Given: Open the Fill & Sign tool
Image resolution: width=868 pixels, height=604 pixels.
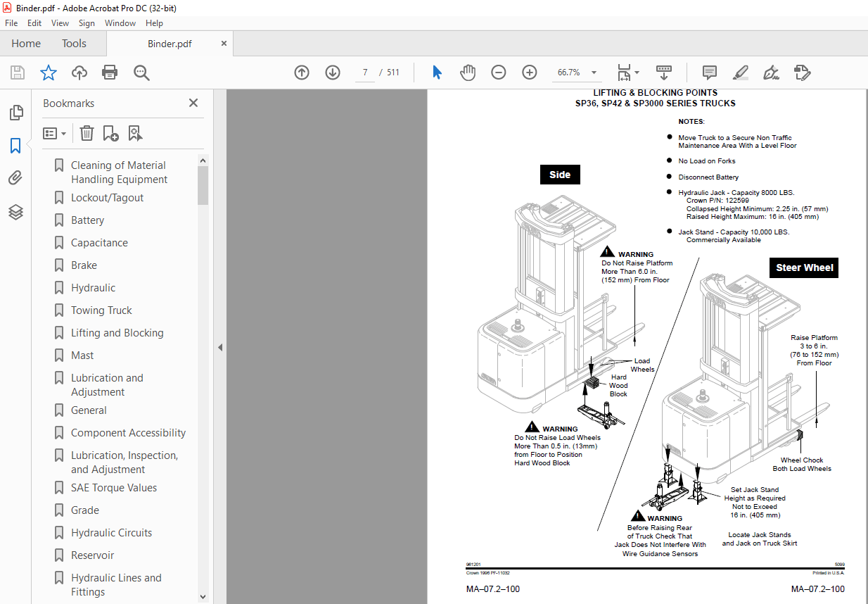Looking at the screenshot, I should click(771, 73).
